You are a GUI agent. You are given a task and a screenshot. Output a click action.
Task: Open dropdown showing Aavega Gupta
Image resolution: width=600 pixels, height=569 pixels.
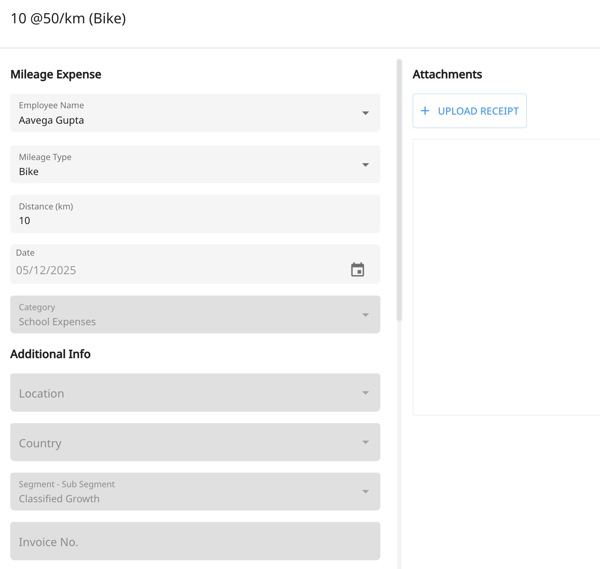pos(180,113)
